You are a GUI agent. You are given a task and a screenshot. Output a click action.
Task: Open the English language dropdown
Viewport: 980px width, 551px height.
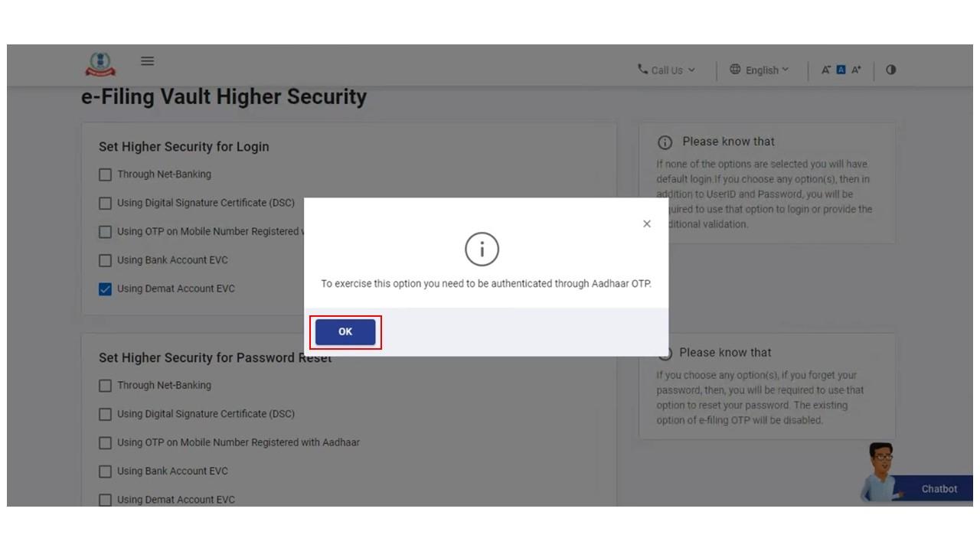[x=762, y=70]
